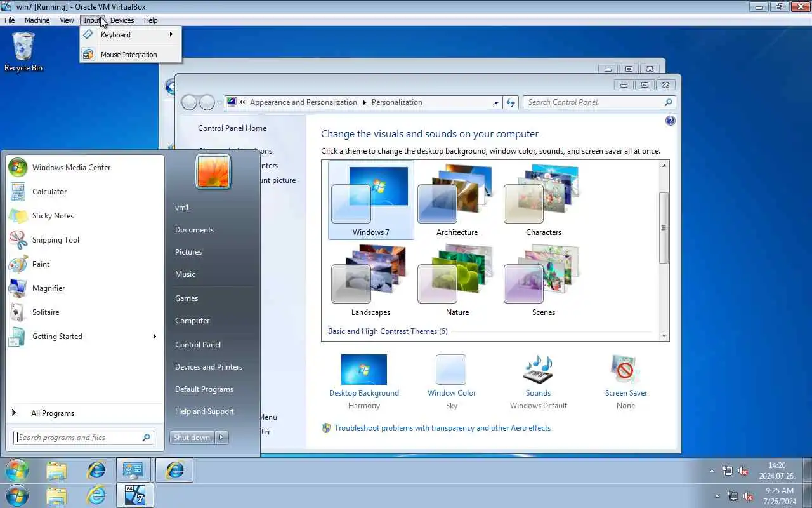The image size is (812, 508).
Task: Open vm1 user folder
Action: [182, 208]
